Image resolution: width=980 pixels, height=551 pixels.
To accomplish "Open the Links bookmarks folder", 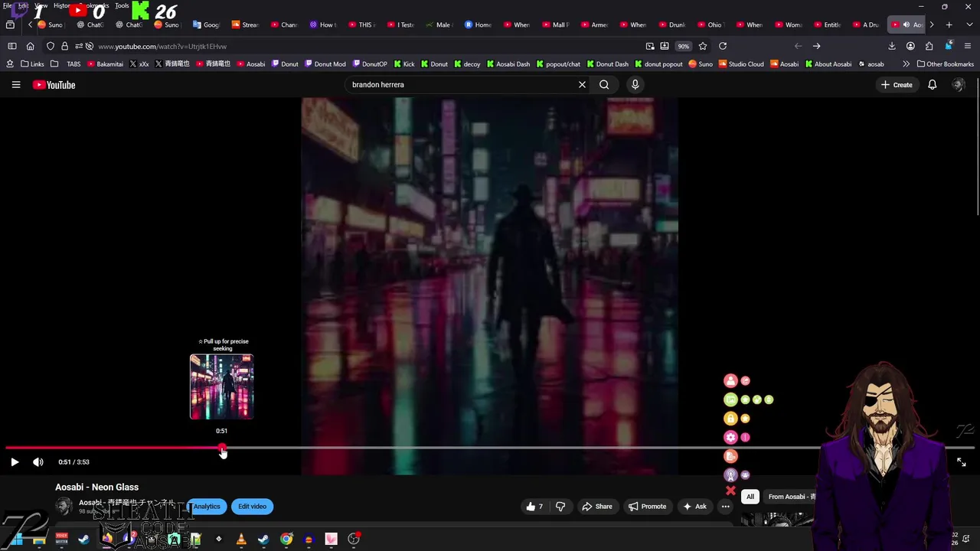I will point(33,64).
